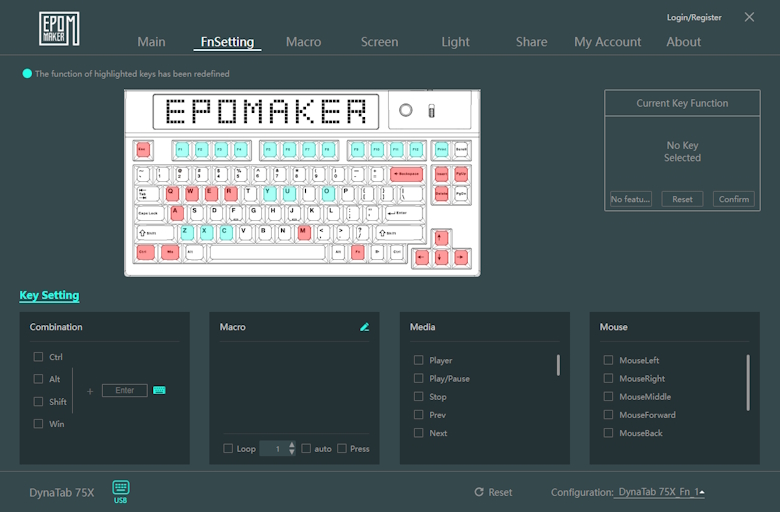Tick the MouseMiddle checkbox
Viewport: 780px width, 512px height.
pos(608,397)
